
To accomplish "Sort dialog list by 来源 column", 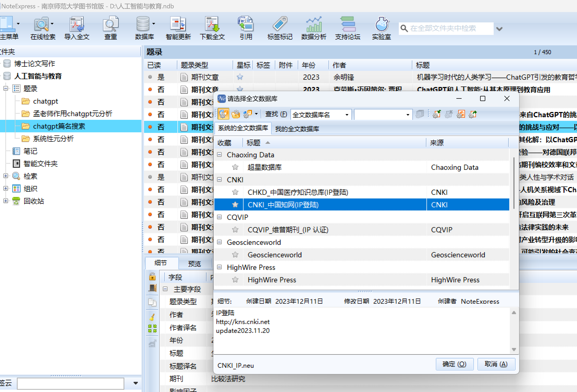I will pyautogui.click(x=467, y=143).
